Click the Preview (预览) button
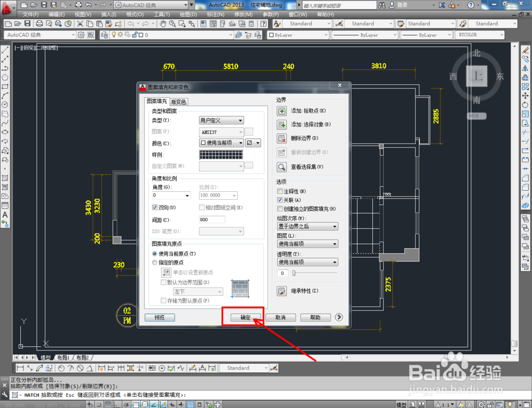 pyautogui.click(x=160, y=317)
